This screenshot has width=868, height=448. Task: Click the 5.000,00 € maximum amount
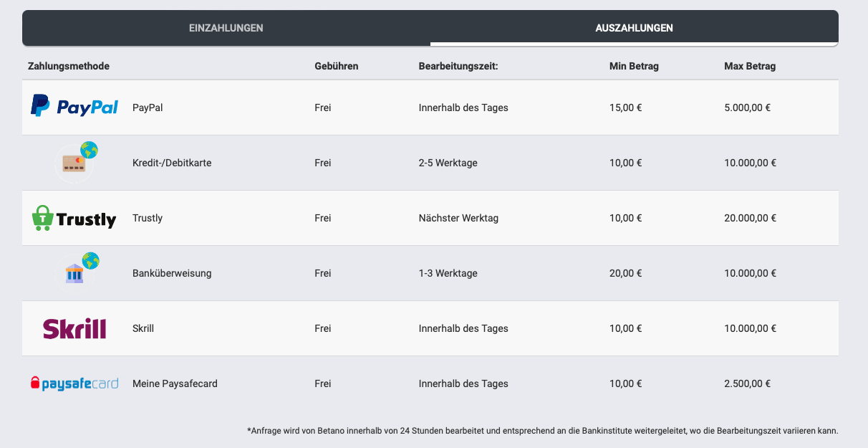click(x=747, y=108)
